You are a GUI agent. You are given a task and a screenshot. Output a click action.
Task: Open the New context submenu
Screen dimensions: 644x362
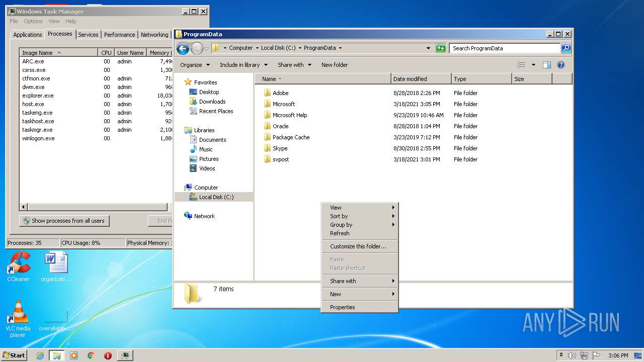(360, 294)
